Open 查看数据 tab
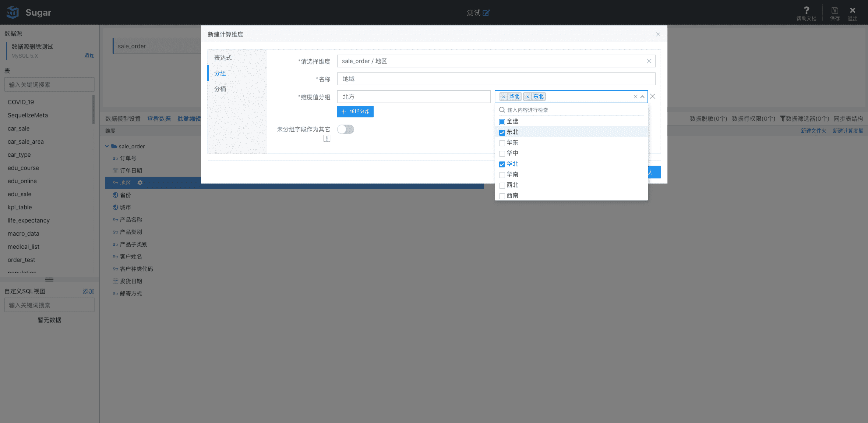Screen dimensions: 868x423 pyautogui.click(x=159, y=118)
